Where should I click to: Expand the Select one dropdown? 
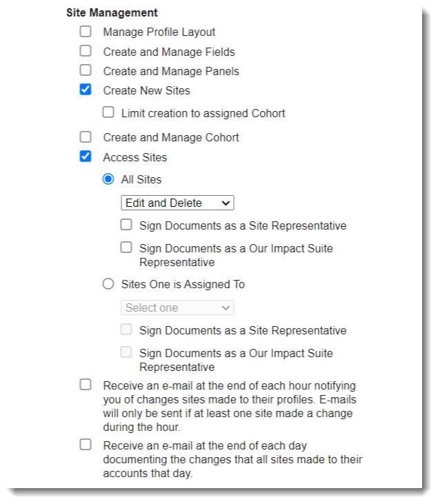coord(177,308)
